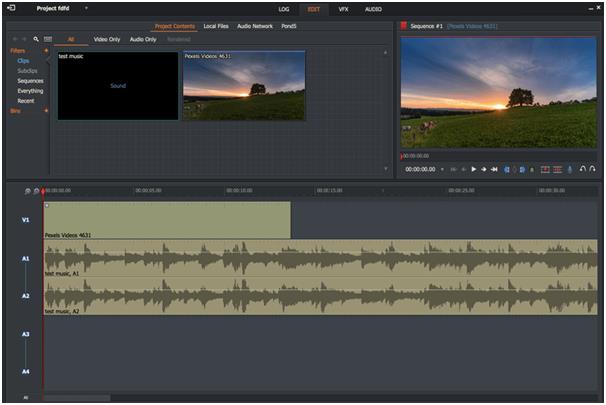Click the undo arrow icon
Image resolution: width=606 pixels, height=405 pixels.
pos(582,168)
